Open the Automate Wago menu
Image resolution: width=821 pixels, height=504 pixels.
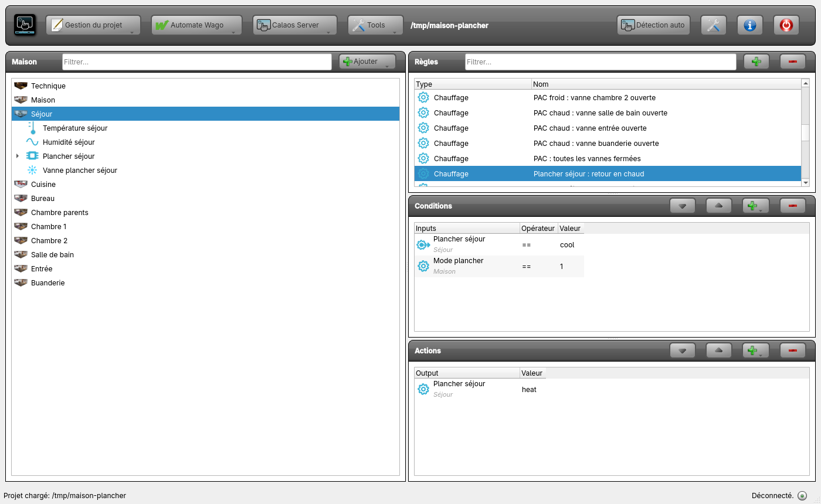196,25
